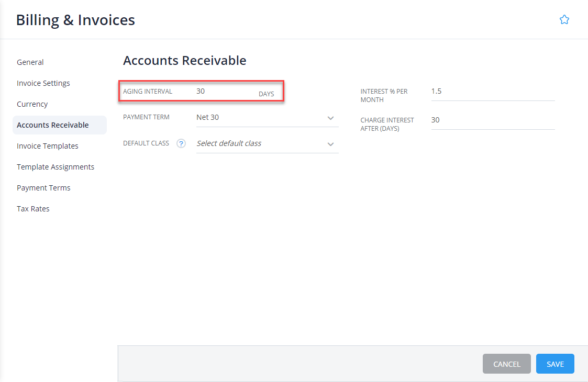Open Invoice Templates section

click(47, 146)
